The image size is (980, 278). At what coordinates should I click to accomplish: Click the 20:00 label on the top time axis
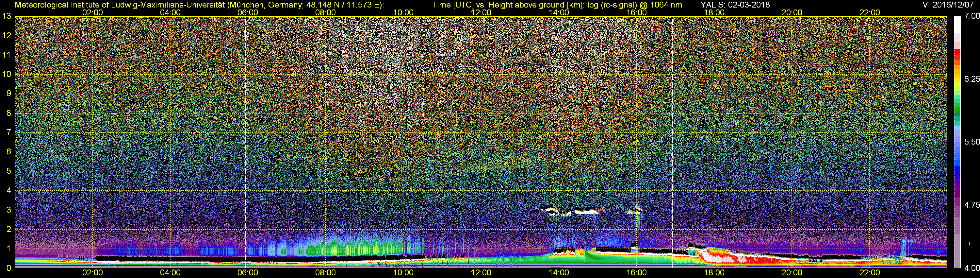(x=792, y=12)
